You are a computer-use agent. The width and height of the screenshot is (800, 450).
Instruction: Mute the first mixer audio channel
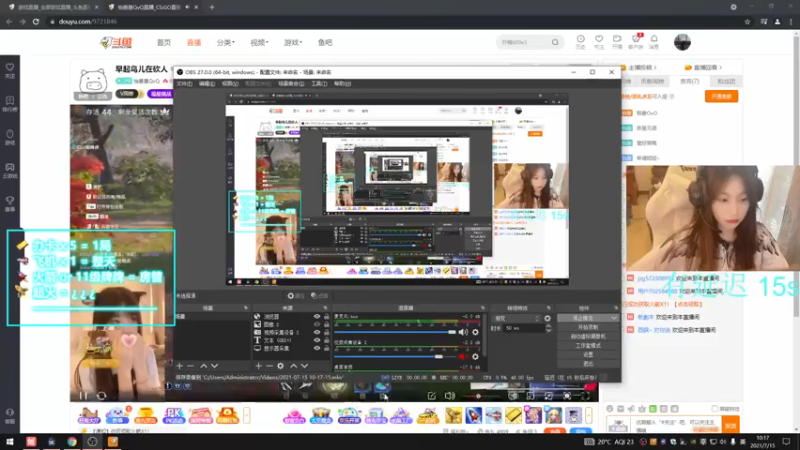pos(463,332)
